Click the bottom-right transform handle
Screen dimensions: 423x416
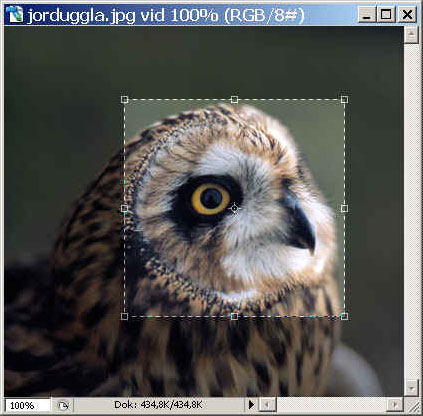coord(344,316)
